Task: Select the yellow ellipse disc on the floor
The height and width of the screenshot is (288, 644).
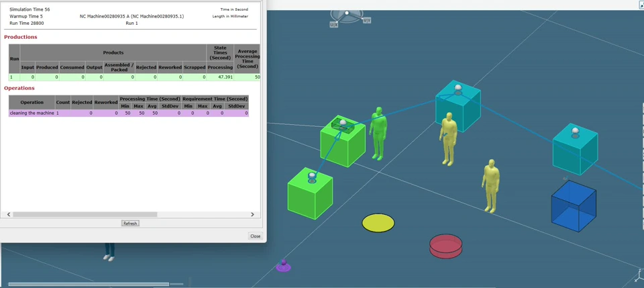Action: pyautogui.click(x=378, y=223)
